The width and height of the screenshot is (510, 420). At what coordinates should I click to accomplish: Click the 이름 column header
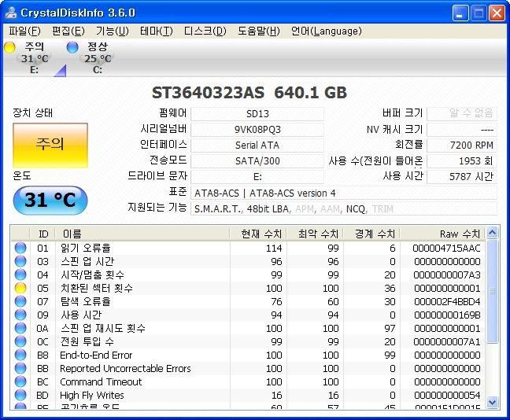[x=142, y=234]
